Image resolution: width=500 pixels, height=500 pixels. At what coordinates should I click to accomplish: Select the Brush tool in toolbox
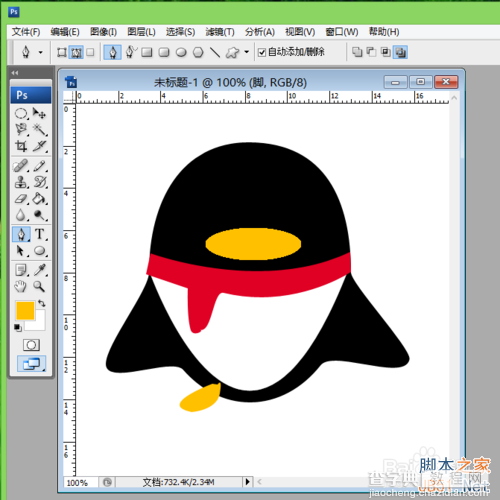tap(39, 166)
